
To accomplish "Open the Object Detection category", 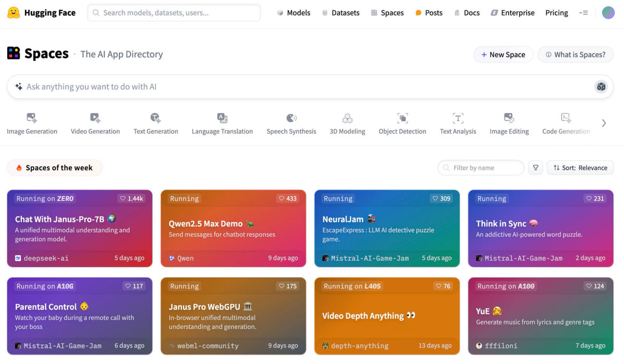I will click(x=402, y=124).
